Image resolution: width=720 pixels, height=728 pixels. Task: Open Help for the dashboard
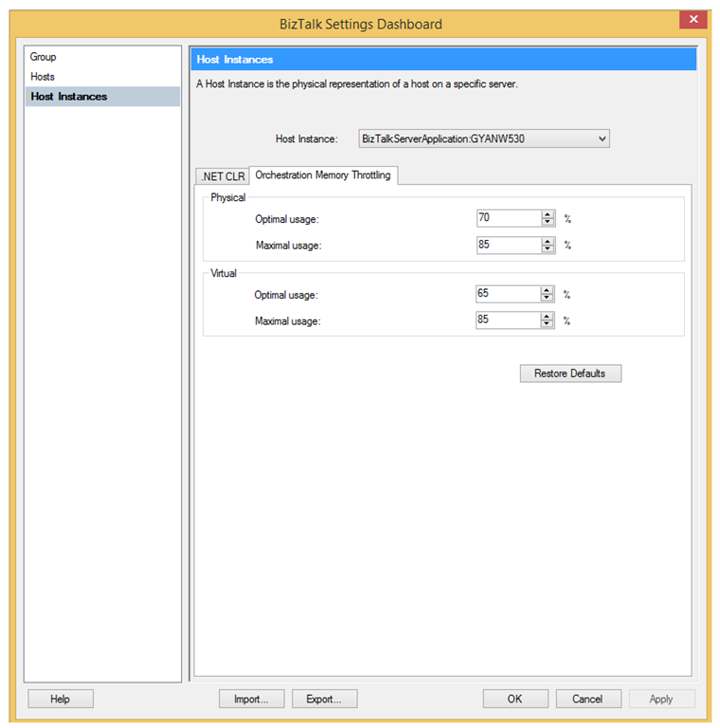point(61,699)
